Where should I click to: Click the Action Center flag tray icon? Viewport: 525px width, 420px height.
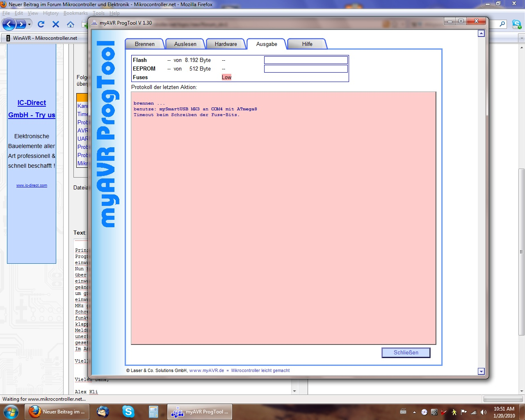[x=464, y=412]
